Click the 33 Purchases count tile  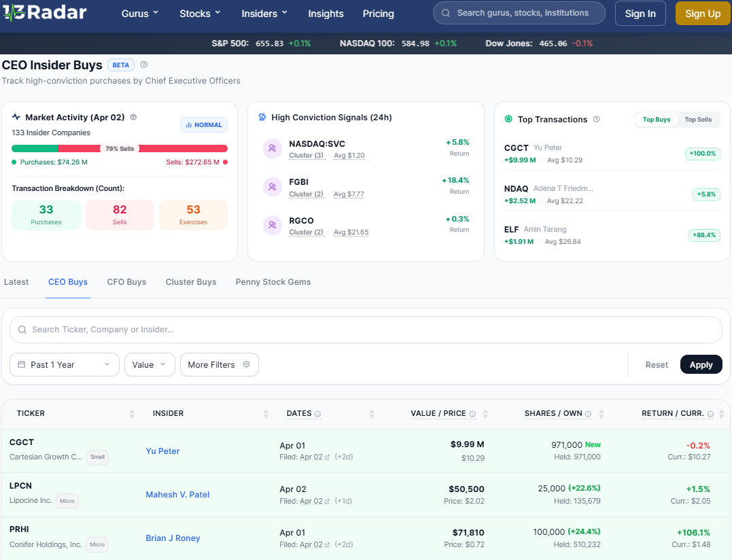tap(46, 215)
